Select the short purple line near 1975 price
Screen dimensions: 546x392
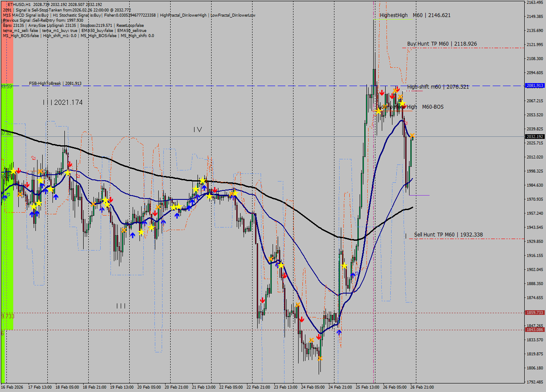pos(419,195)
